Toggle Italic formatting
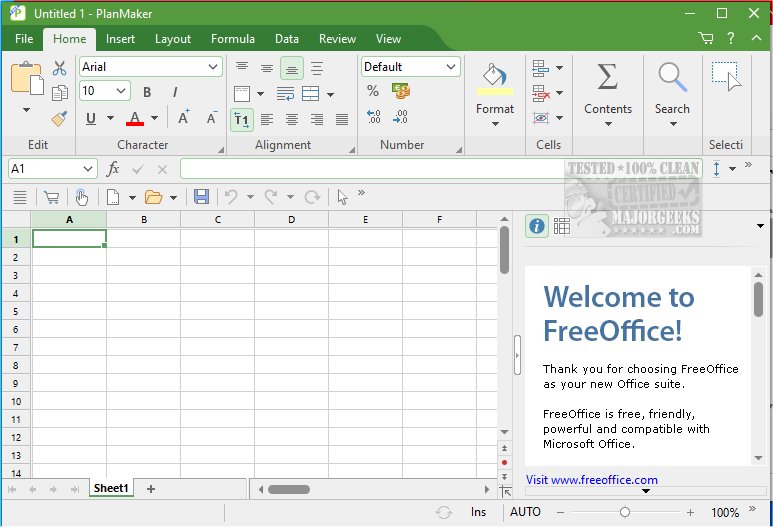 pyautogui.click(x=175, y=92)
